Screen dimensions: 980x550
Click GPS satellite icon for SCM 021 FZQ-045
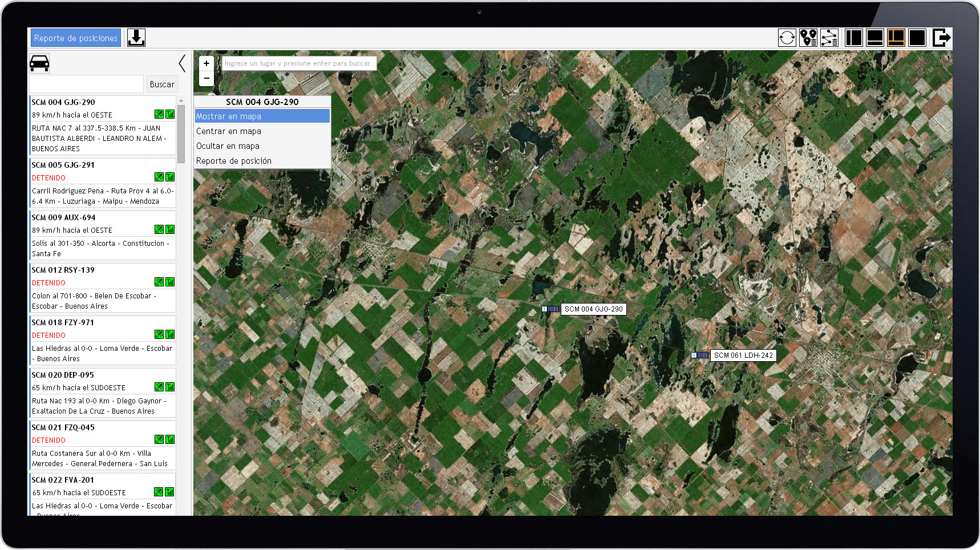[159, 439]
